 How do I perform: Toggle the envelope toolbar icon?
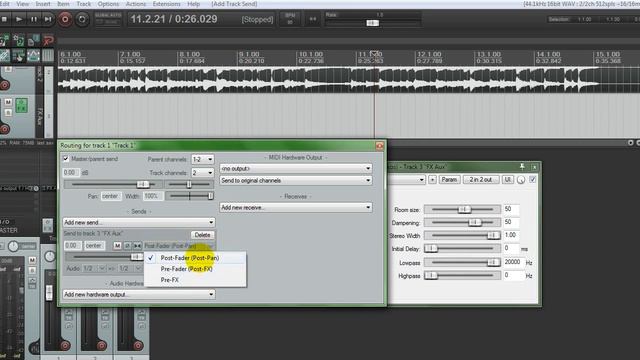(x=33, y=55)
